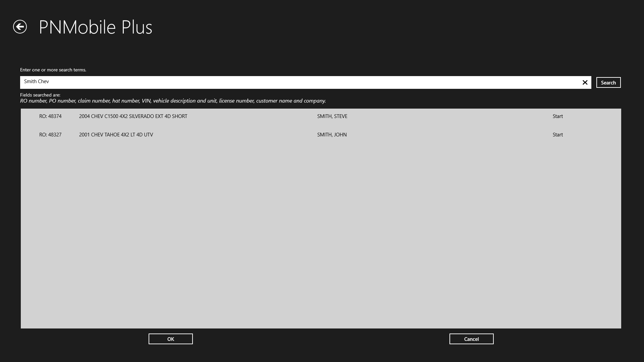The image size is (644, 362).
Task: Click the 'Fields searched are' label
Action: [40, 95]
